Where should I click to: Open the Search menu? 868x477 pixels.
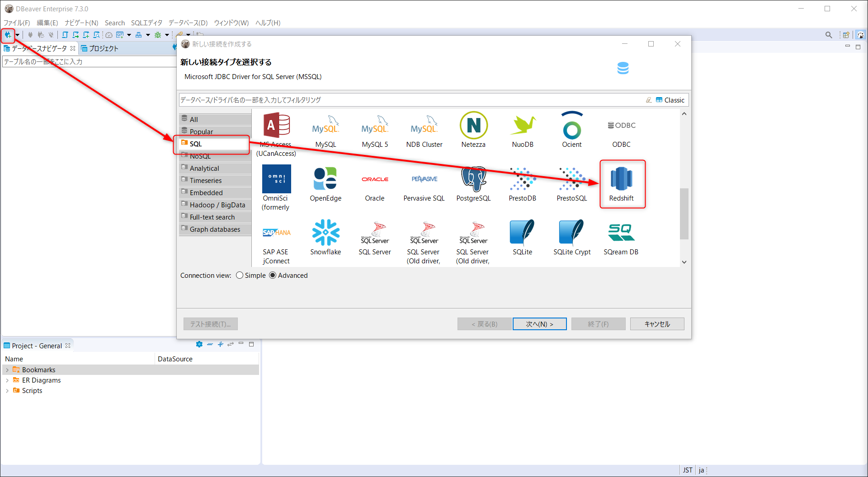pos(115,23)
